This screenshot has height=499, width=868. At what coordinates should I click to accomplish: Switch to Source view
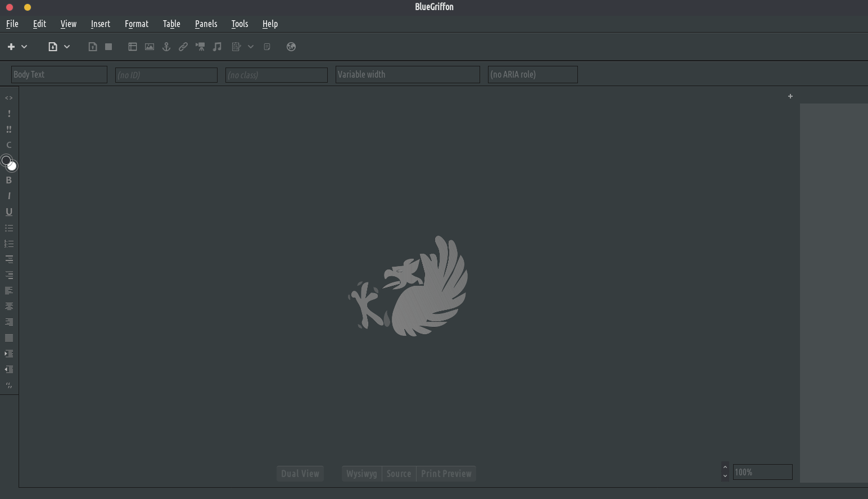[399, 474]
